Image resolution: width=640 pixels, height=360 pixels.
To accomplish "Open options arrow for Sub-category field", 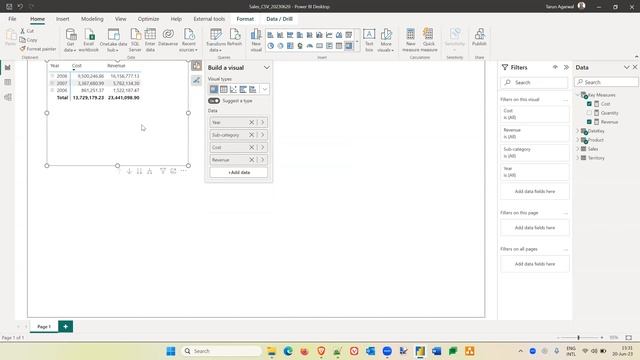I will pos(262,135).
